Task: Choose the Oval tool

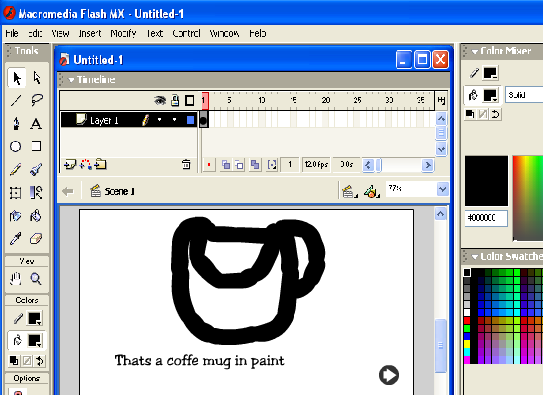Action: click(16, 146)
